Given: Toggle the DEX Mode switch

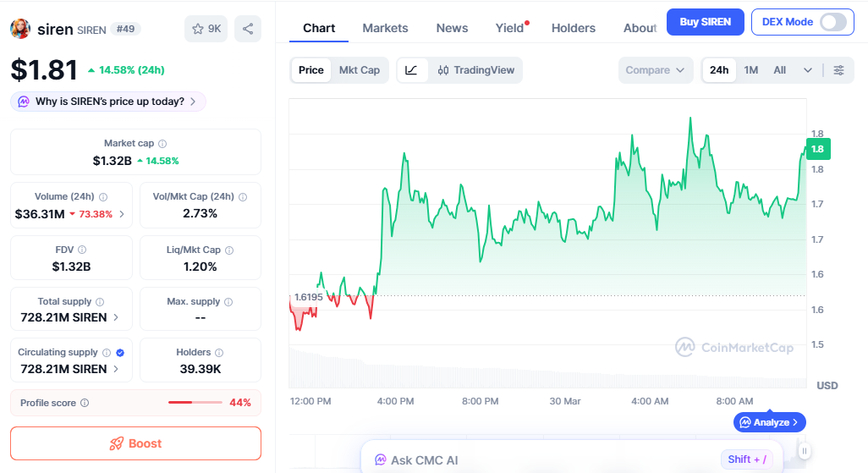Looking at the screenshot, I should point(833,22).
